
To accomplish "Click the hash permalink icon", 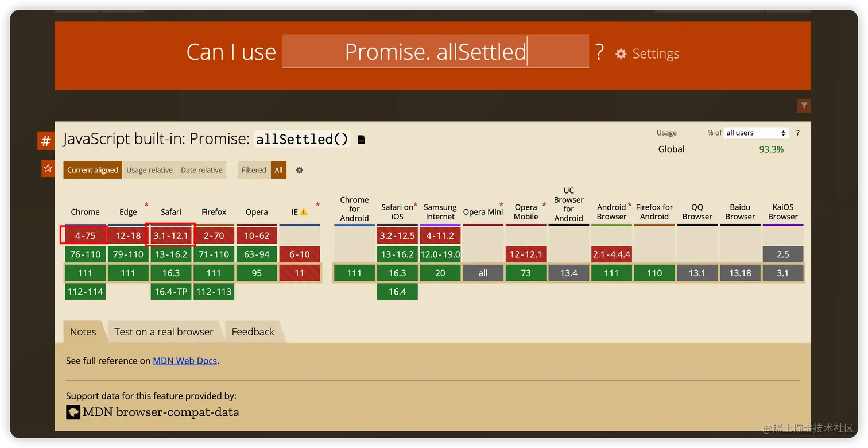I will tap(45, 141).
